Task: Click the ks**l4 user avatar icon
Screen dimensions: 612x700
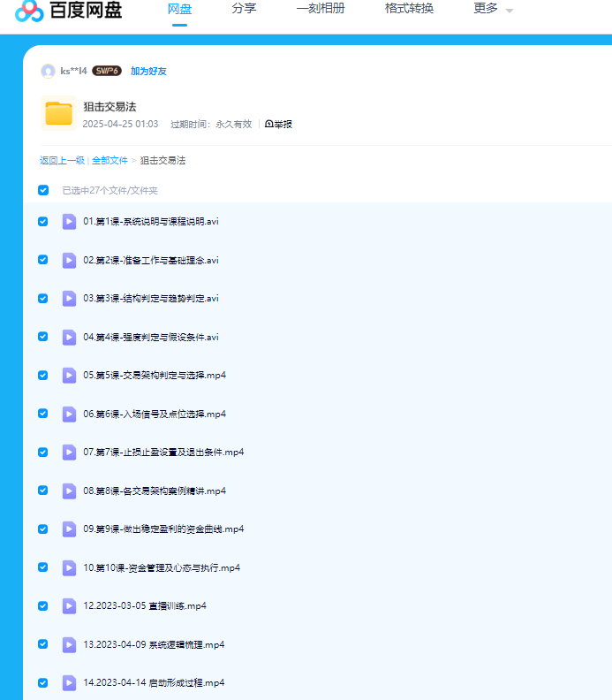Action: click(x=48, y=71)
